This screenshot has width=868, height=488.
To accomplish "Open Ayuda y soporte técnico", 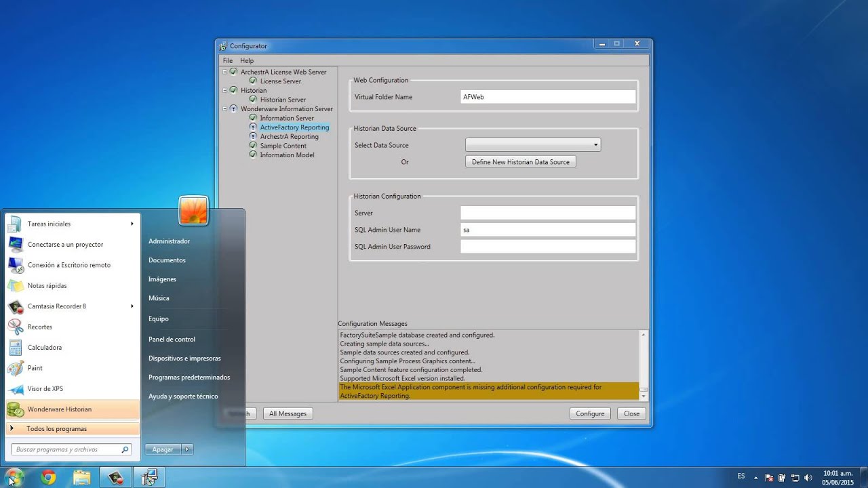I will click(x=183, y=396).
